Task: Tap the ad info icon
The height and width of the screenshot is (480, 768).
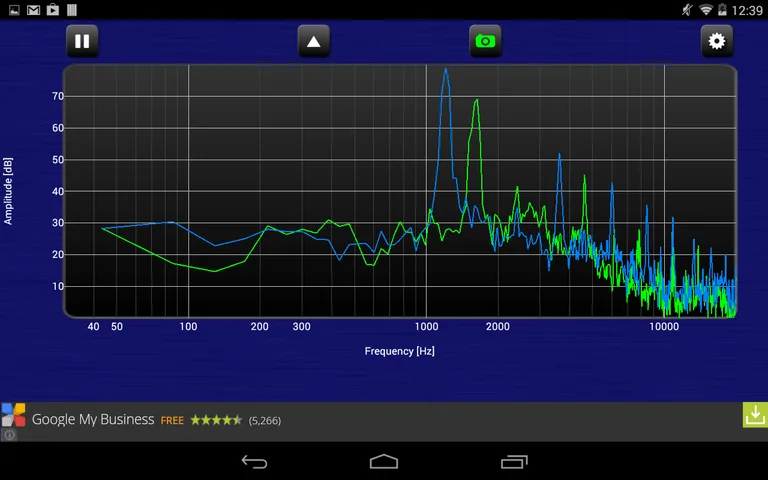Action: [x=9, y=434]
